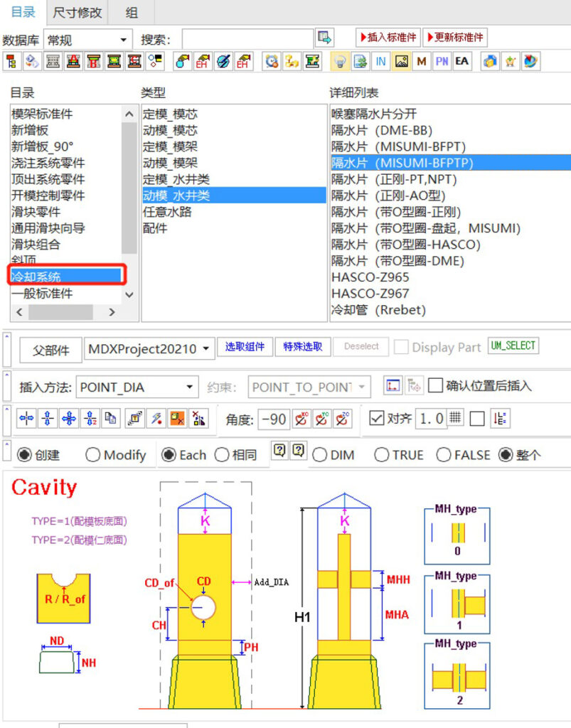Click the light bulb icon in the toolbar
Image resolution: width=571 pixels, height=728 pixels.
(341, 61)
